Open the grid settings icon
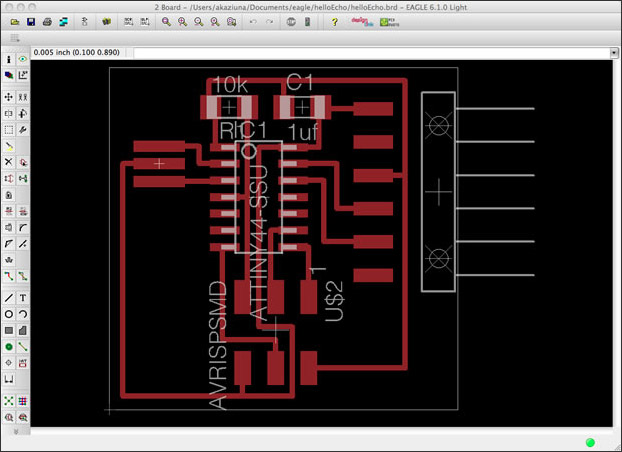This screenshot has height=452, width=622. coord(15,38)
